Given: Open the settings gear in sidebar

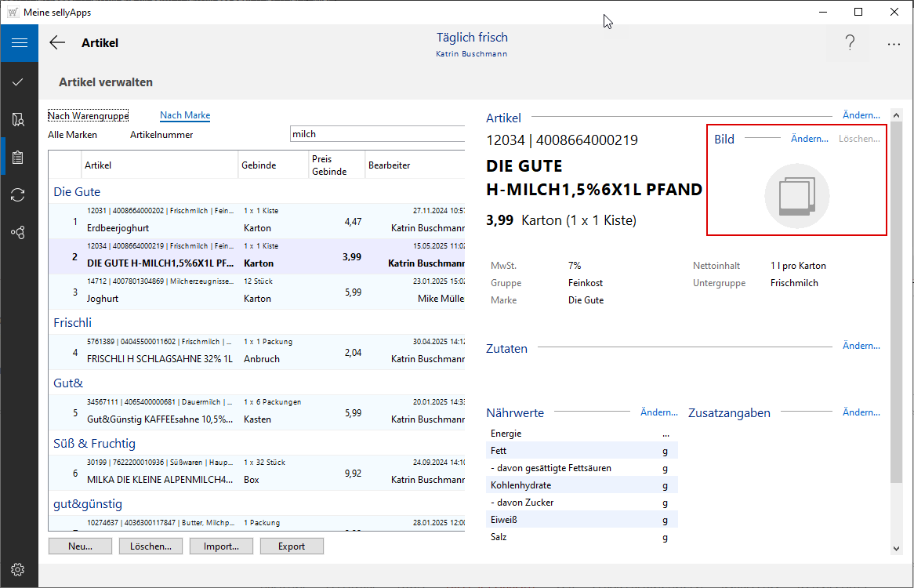Looking at the screenshot, I should [18, 569].
